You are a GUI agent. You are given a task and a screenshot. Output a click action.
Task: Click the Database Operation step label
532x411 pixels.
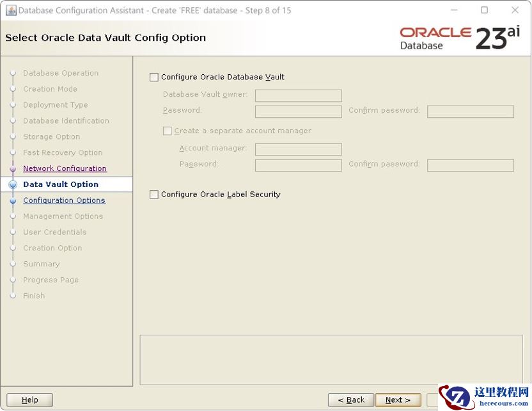(61, 73)
